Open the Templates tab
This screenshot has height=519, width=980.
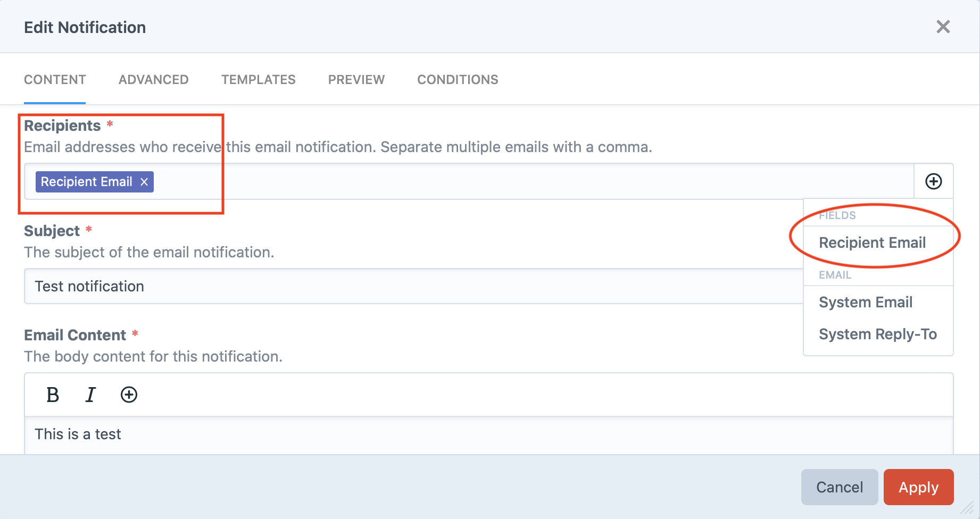tap(258, 79)
